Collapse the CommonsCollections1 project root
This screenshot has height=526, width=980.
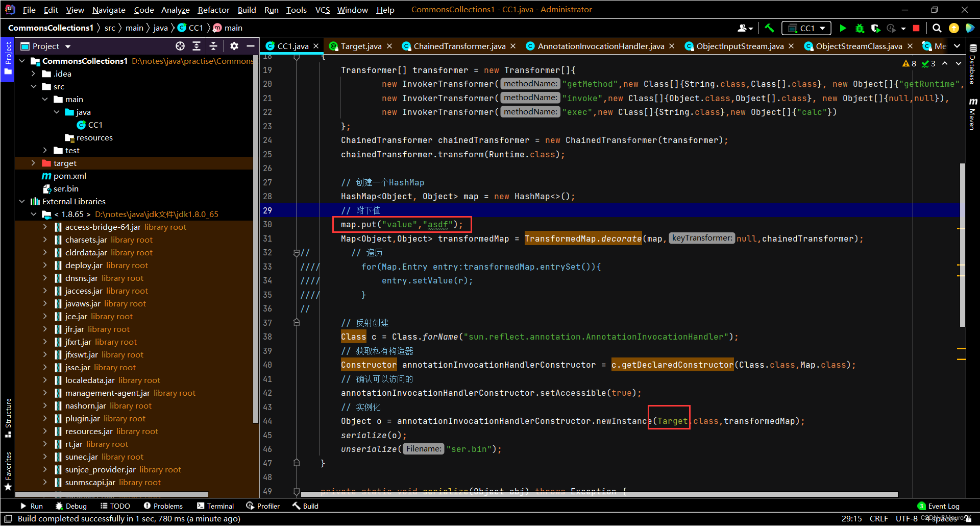(x=22, y=61)
